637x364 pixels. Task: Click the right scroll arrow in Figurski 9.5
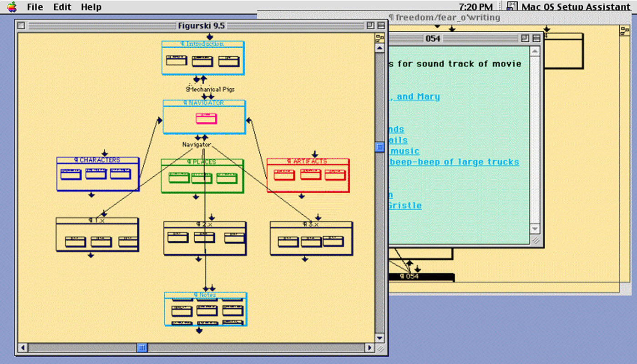coord(370,348)
